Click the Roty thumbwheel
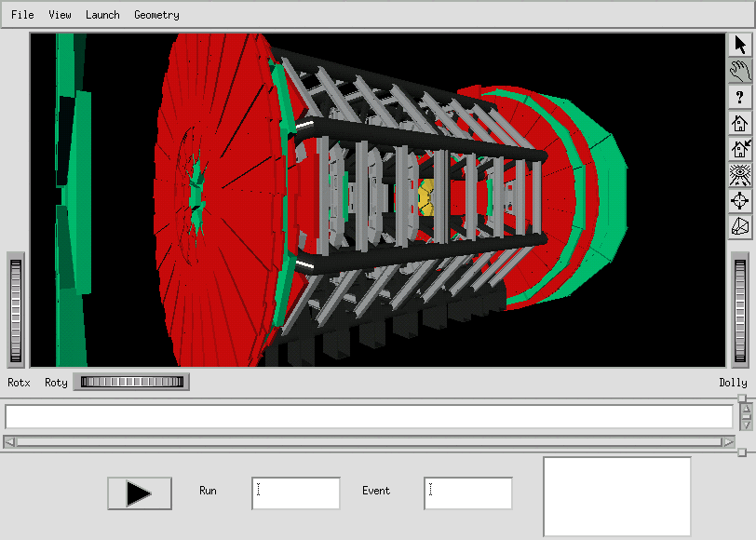 point(131,382)
